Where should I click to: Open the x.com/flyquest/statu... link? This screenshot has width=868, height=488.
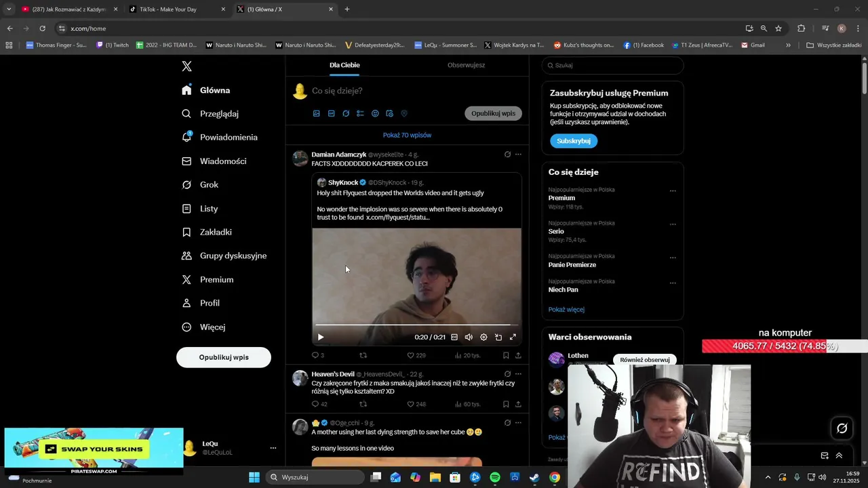pos(398,218)
